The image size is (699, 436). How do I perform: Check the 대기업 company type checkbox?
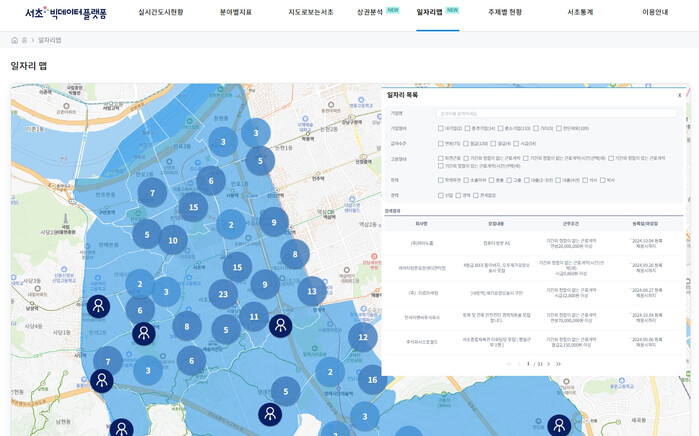tap(441, 128)
